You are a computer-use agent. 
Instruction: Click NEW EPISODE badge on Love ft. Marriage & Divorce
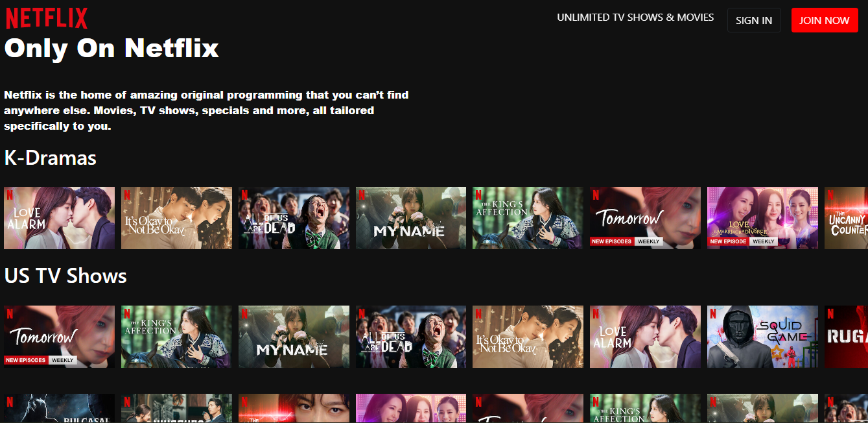(x=728, y=241)
